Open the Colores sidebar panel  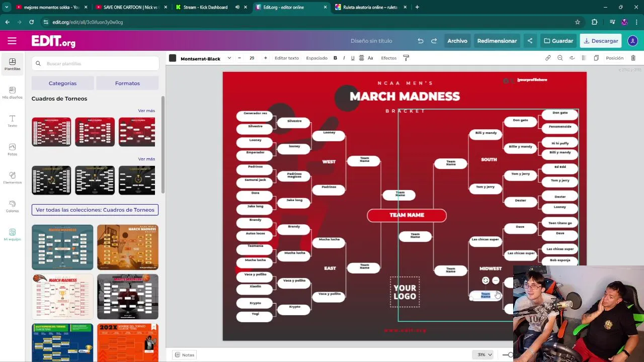tap(12, 206)
